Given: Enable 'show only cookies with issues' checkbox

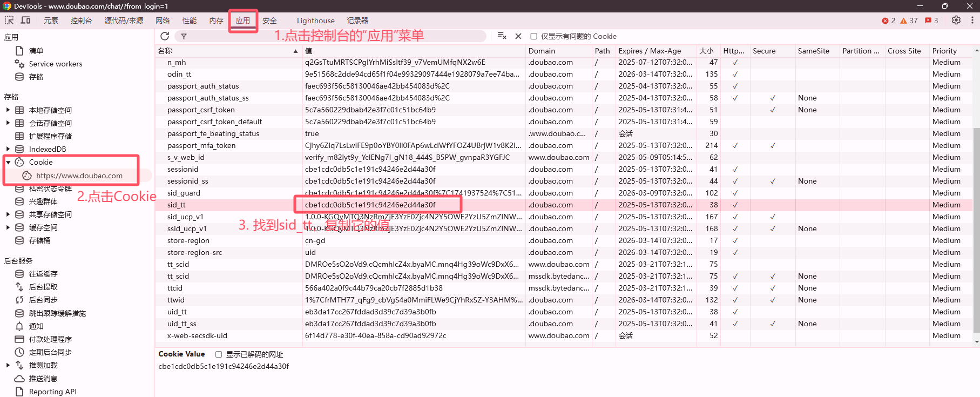Looking at the screenshot, I should pos(533,36).
